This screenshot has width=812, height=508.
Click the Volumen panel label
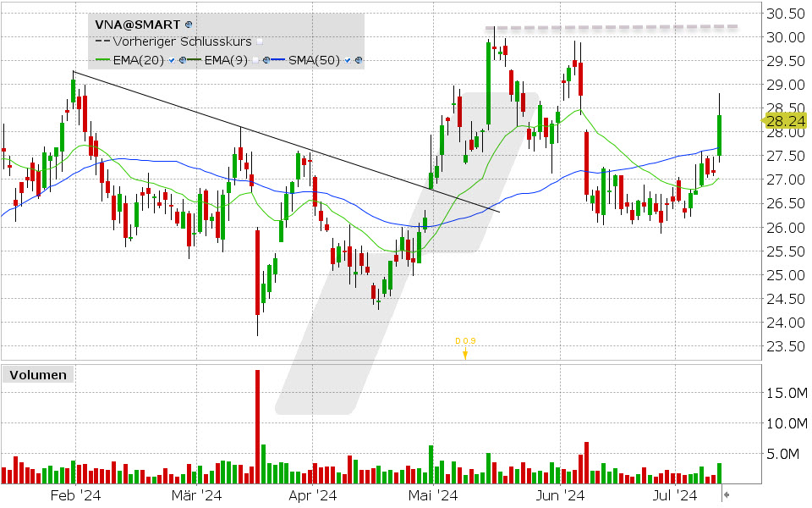pyautogui.click(x=38, y=375)
